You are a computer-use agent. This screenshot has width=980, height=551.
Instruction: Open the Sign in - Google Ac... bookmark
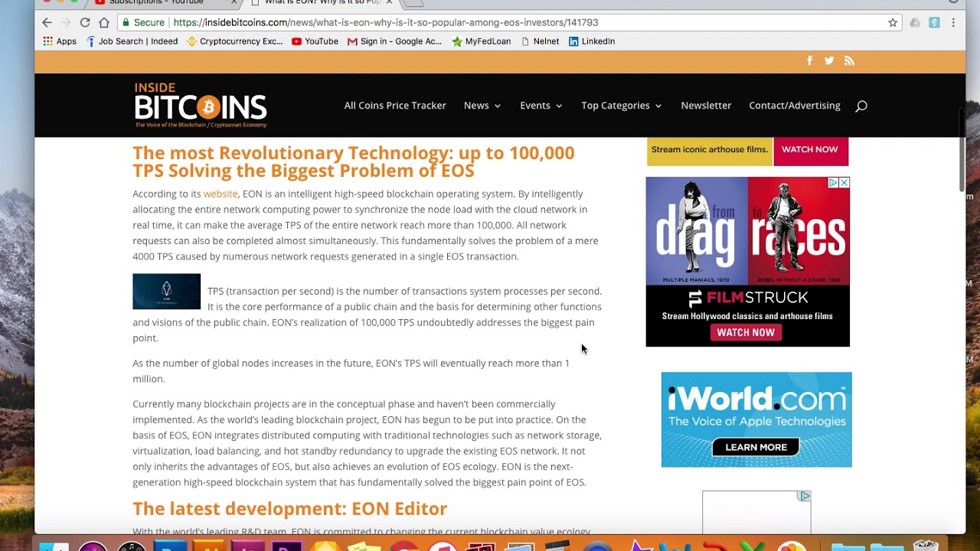tap(394, 41)
